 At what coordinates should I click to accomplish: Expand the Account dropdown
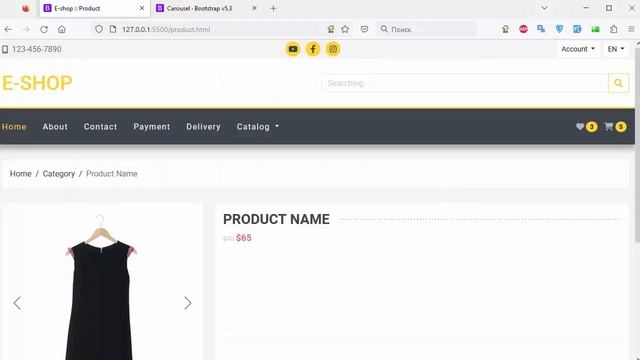coord(578,49)
